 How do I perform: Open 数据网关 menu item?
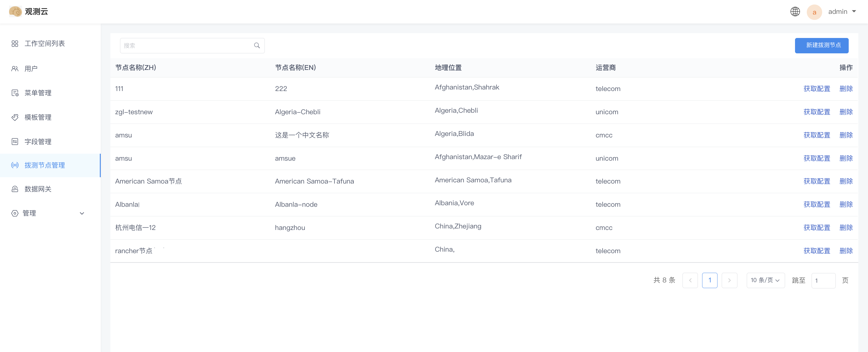[50, 189]
